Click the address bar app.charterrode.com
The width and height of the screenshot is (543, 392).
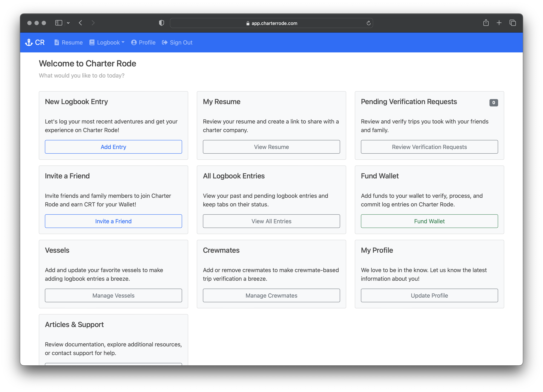pyautogui.click(x=271, y=23)
